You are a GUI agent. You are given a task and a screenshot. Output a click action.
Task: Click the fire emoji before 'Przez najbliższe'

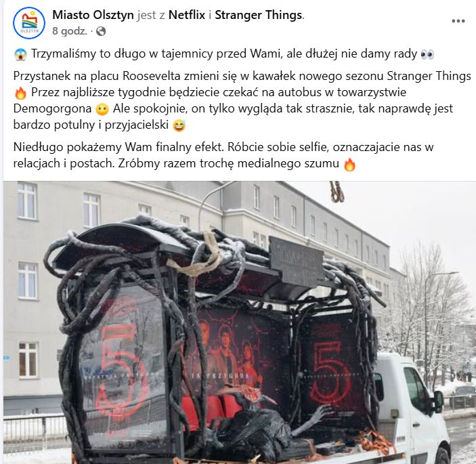(20, 93)
